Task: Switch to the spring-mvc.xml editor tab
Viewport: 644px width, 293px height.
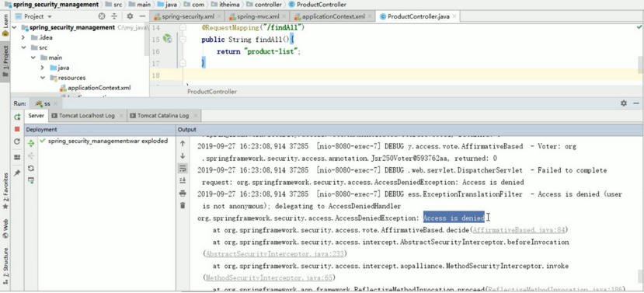Action: click(257, 17)
